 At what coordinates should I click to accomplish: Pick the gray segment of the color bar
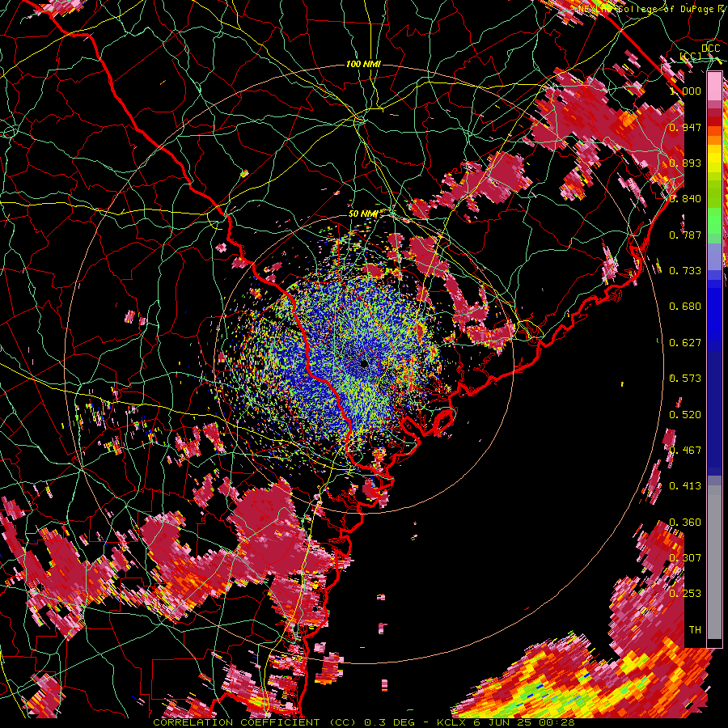pyautogui.click(x=714, y=562)
